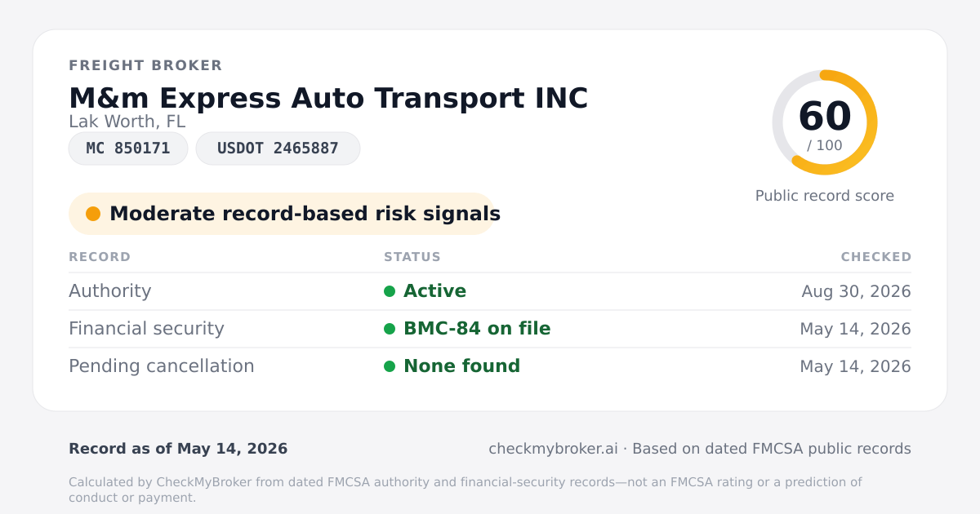Select the Pending cancellation record row

(x=490, y=366)
